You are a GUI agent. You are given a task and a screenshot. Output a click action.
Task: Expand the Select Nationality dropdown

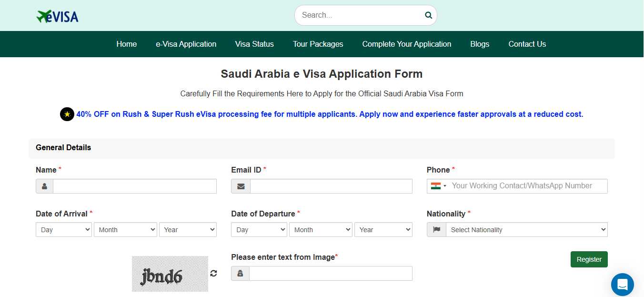[x=527, y=230]
